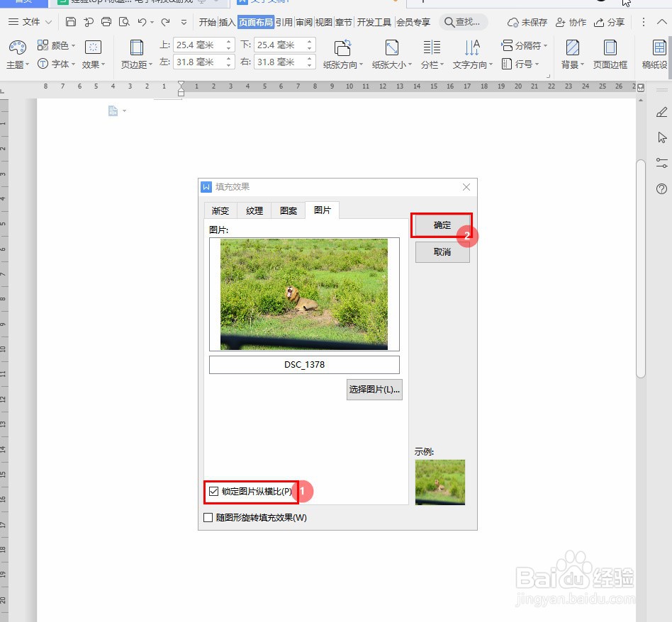
Task: Open the 文字方向 text direction icon
Action: point(472,47)
